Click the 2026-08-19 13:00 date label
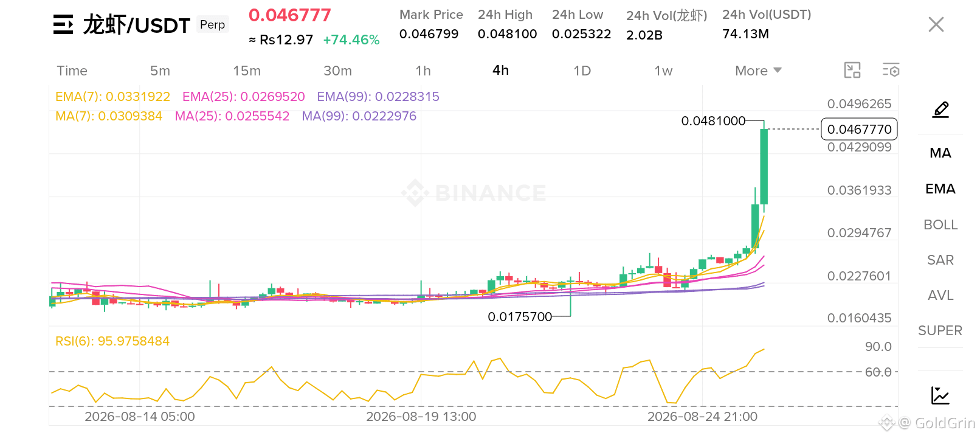The image size is (980, 438). coord(421,417)
